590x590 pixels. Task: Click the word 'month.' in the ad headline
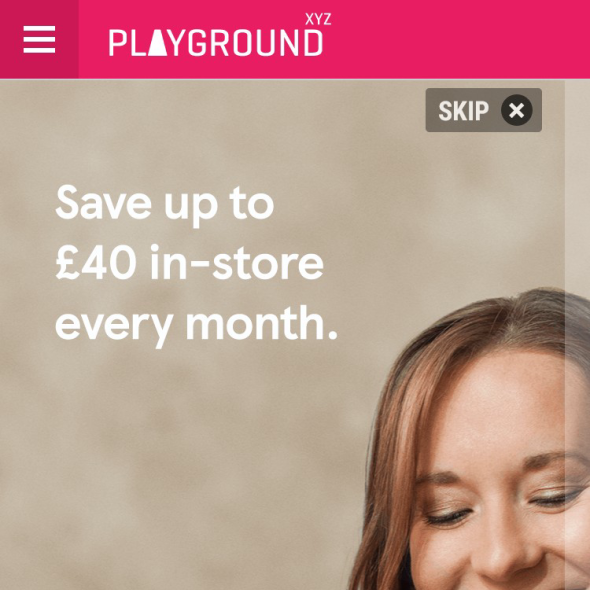262,322
